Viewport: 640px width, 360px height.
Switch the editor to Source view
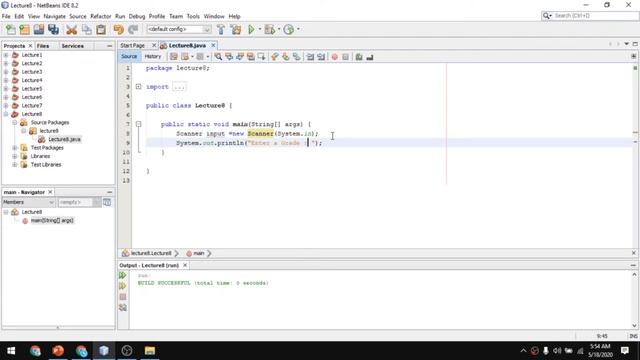[129, 56]
